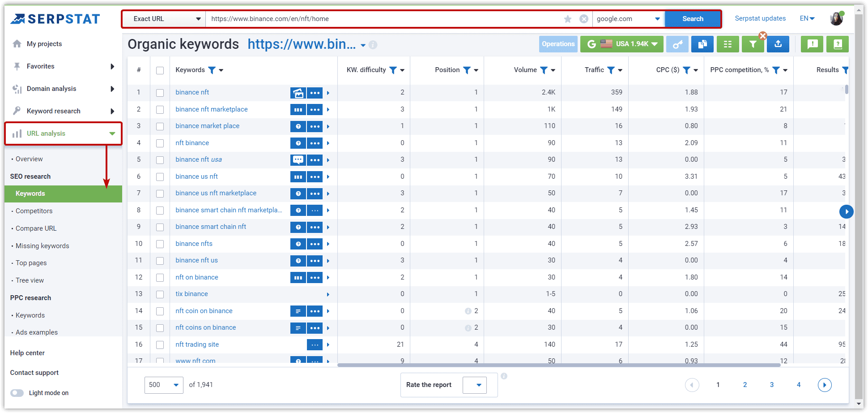Open the three-dots menu for nft trading site
868x413 pixels.
pyautogui.click(x=315, y=345)
